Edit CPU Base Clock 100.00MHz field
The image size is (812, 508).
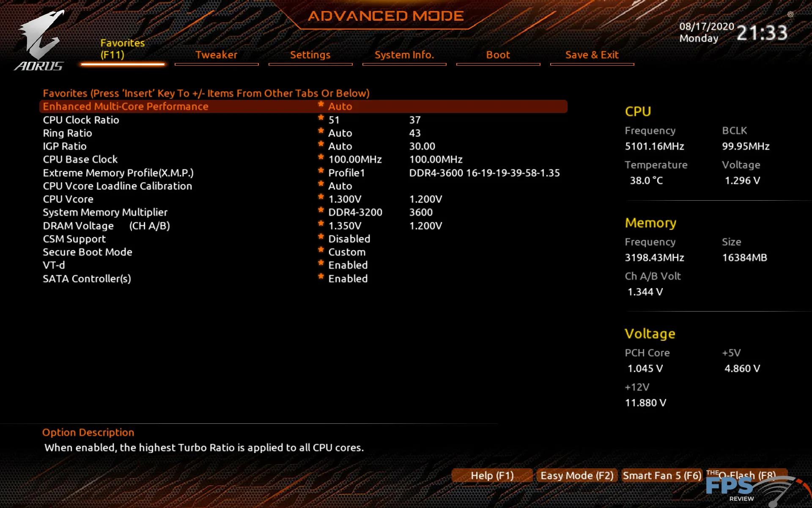click(x=355, y=160)
